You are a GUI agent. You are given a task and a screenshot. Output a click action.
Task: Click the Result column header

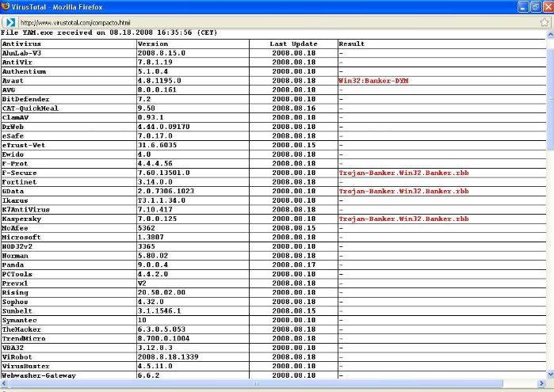[x=352, y=44]
